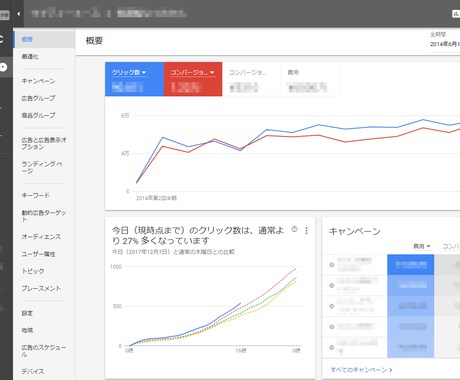Open 動的広告ターゲット in the left navigation

pos(44,216)
